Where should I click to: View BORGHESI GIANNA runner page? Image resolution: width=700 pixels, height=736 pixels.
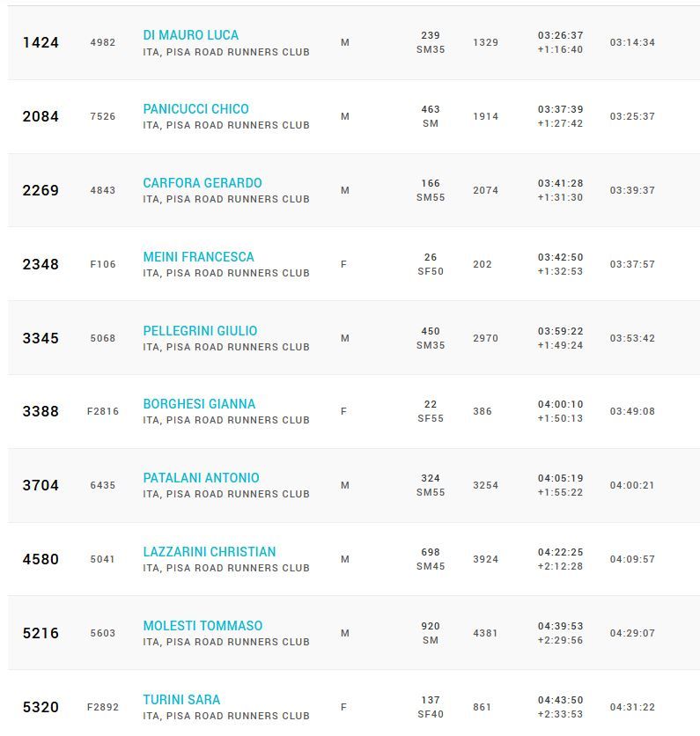[199, 404]
